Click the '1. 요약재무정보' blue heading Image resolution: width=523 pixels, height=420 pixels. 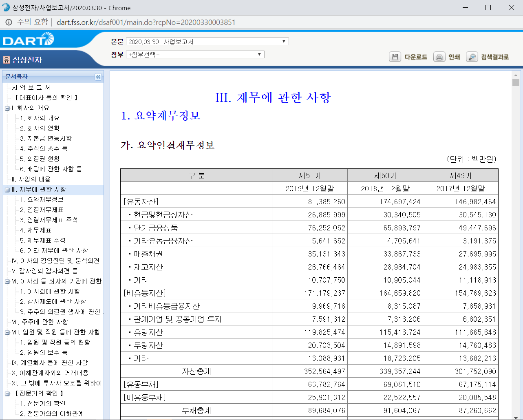pyautogui.click(x=161, y=116)
